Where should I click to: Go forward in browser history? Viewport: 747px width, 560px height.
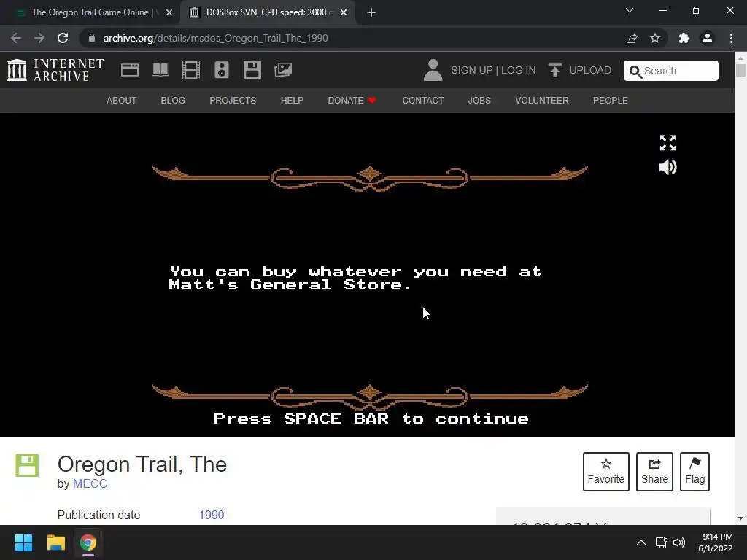tap(39, 38)
